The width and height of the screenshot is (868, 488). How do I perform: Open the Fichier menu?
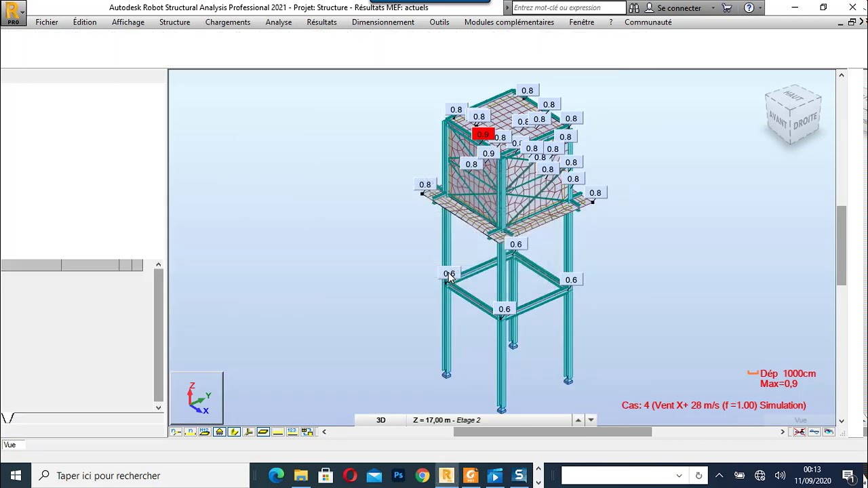click(x=47, y=22)
